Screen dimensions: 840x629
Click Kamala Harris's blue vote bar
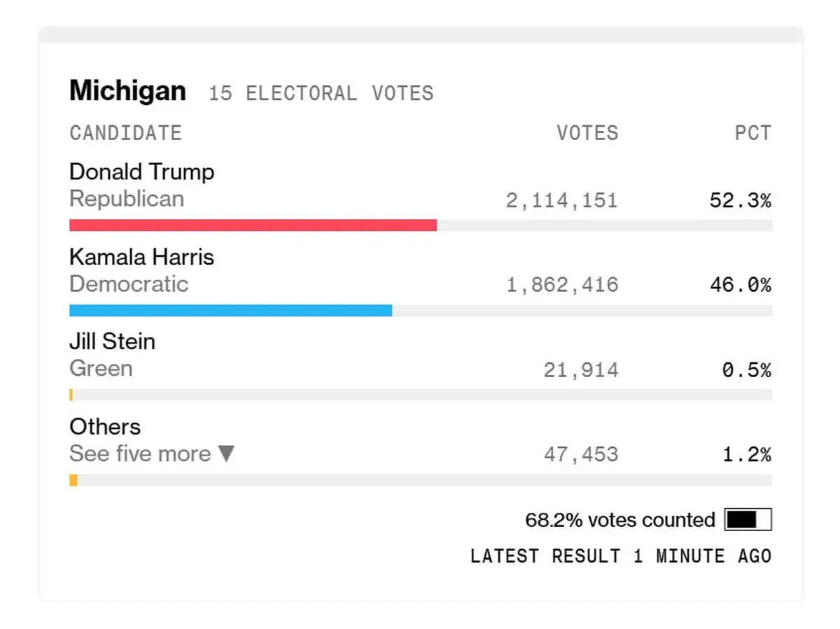(230, 311)
